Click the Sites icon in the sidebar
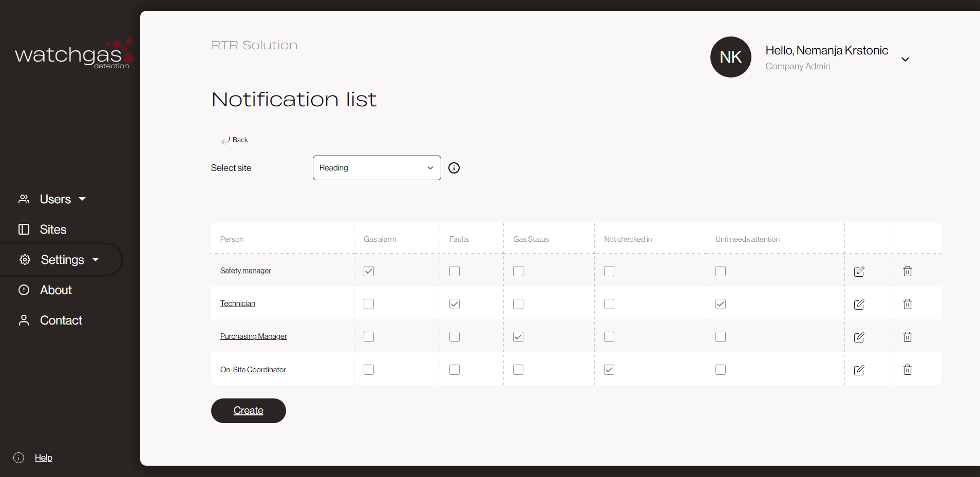This screenshot has height=477, width=980. point(24,230)
